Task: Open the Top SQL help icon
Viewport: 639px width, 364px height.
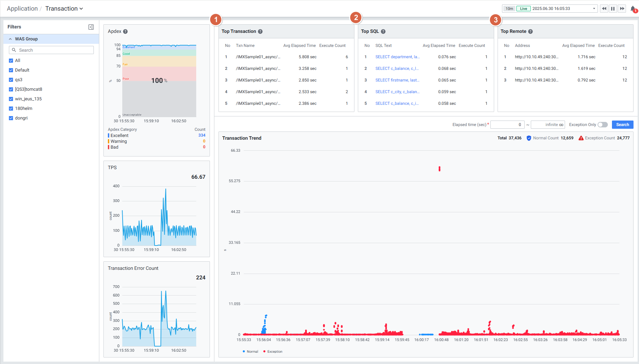Action: (x=383, y=32)
